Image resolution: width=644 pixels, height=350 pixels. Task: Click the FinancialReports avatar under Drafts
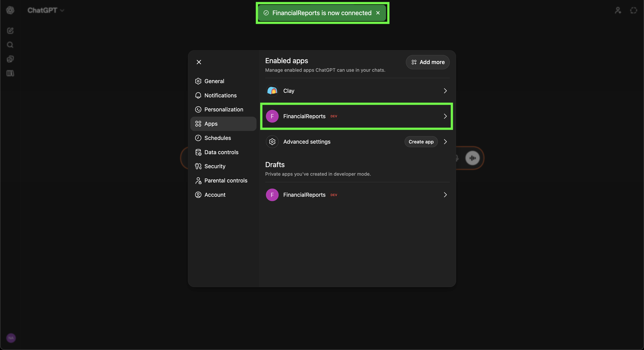[x=272, y=195]
